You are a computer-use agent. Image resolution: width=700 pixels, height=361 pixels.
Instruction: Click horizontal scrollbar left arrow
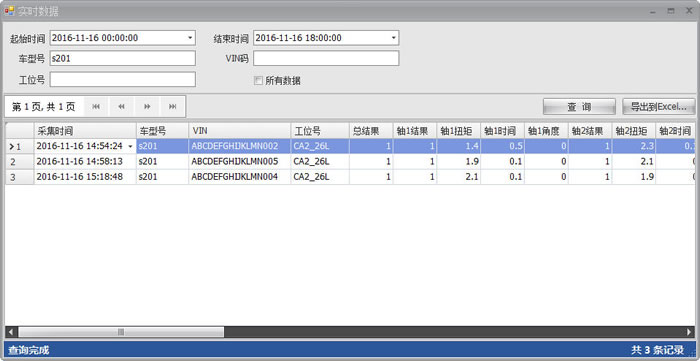(x=11, y=332)
